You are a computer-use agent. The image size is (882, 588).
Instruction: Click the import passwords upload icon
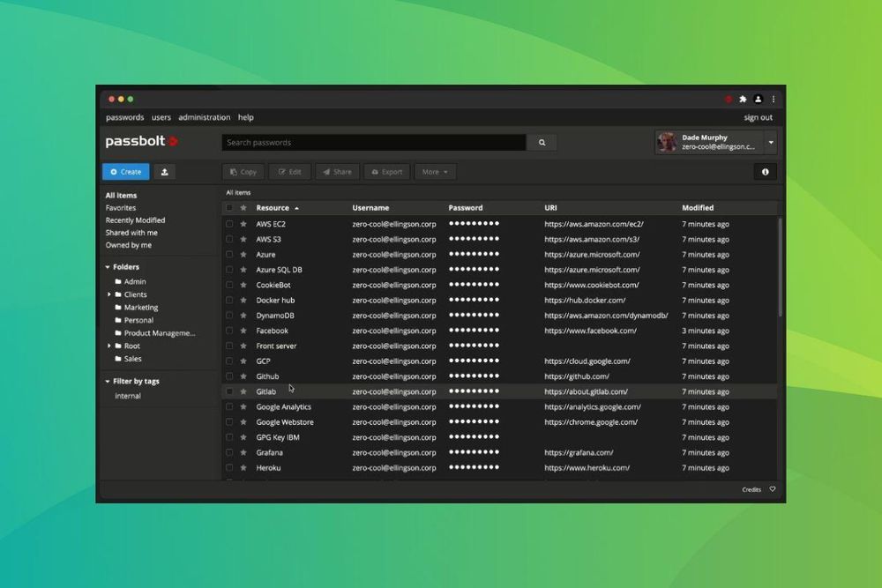pos(165,171)
